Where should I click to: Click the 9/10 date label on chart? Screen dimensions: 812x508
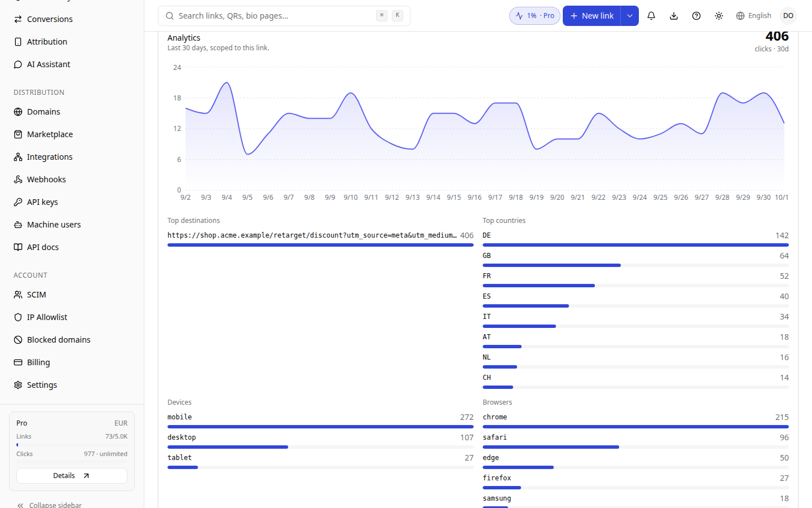click(351, 198)
